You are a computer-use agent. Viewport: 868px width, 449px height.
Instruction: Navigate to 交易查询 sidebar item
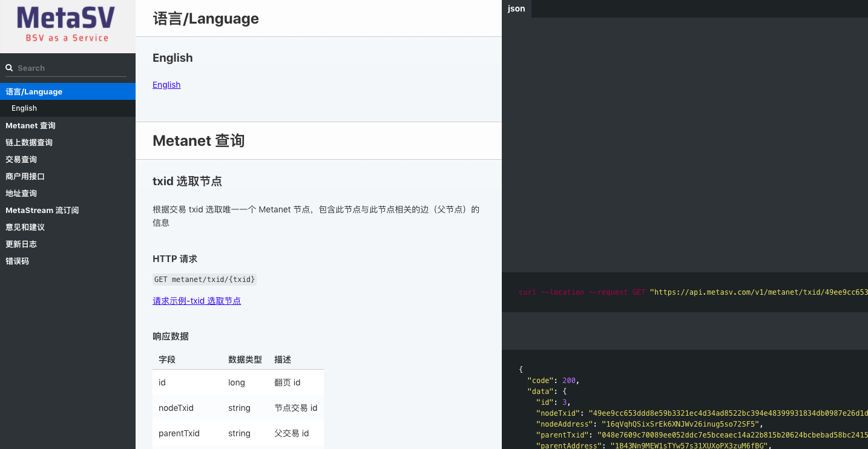68,159
